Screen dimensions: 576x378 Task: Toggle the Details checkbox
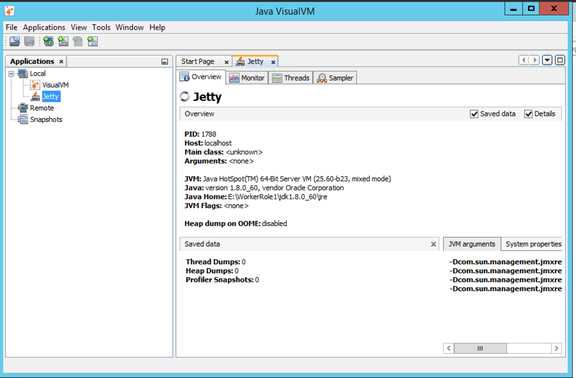click(x=529, y=114)
